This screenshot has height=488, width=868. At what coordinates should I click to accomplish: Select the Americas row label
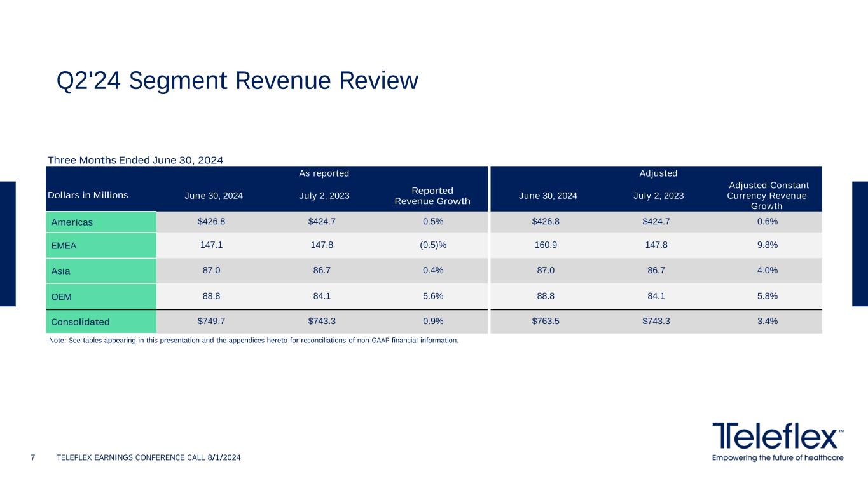pos(72,222)
